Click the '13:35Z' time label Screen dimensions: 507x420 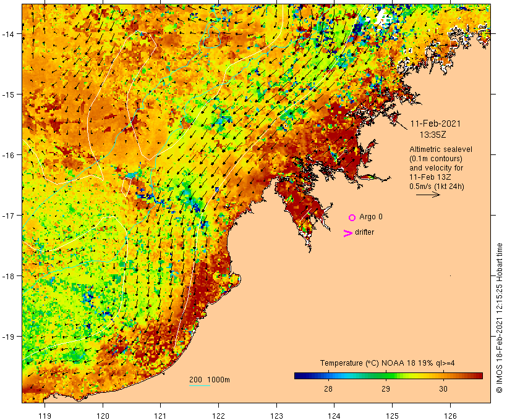pos(433,135)
